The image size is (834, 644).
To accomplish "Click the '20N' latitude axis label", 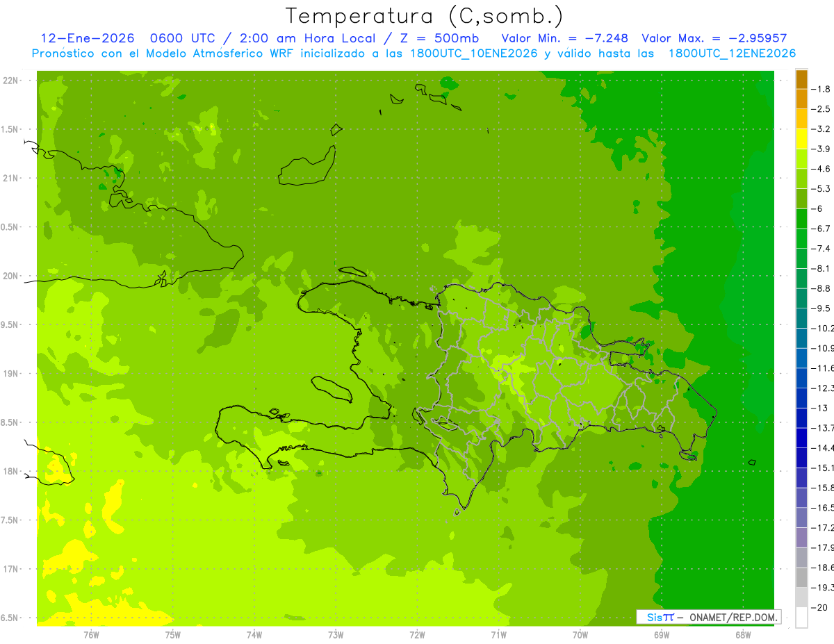I will (x=11, y=276).
